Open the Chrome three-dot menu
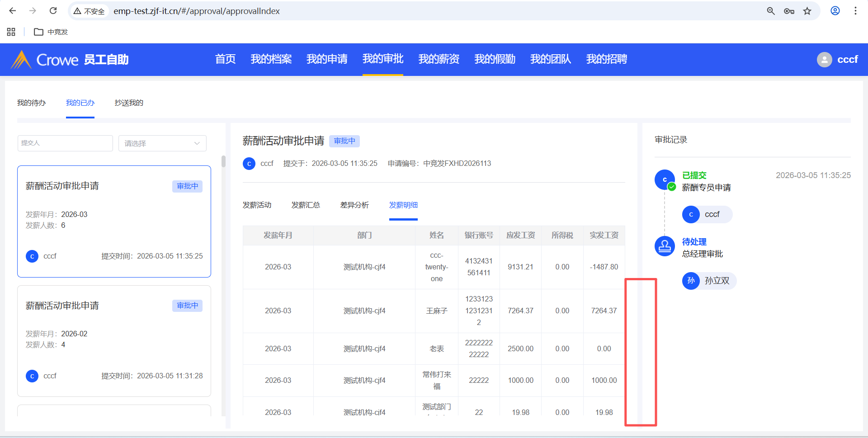The width and height of the screenshot is (868, 438). tap(855, 11)
